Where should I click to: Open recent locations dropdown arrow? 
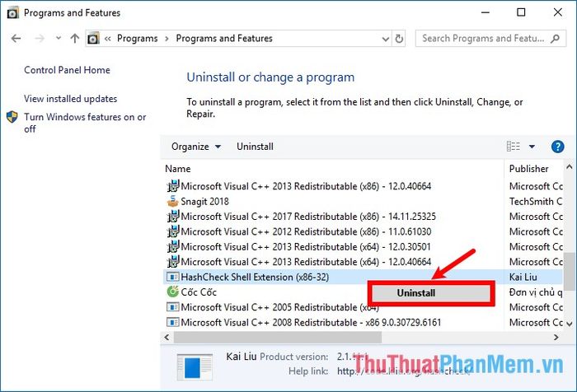[59, 38]
